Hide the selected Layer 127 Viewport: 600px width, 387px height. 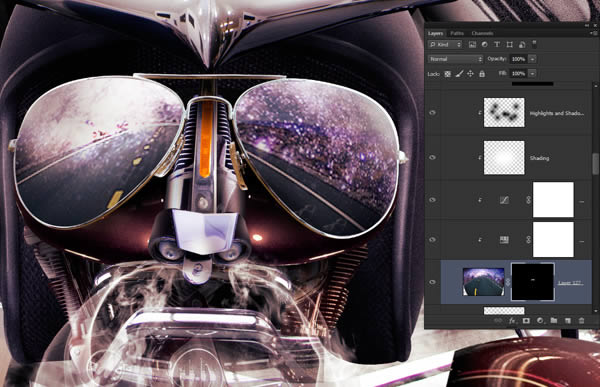432,282
